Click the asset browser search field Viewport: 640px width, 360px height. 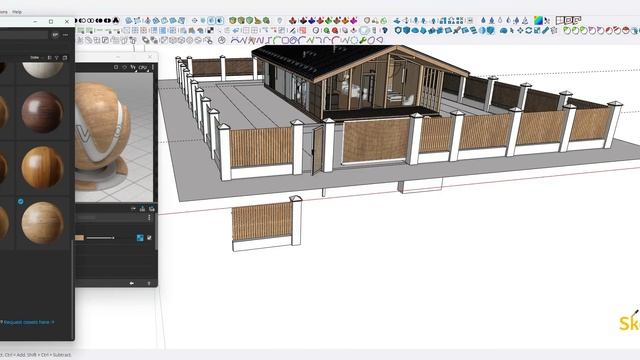24,35
